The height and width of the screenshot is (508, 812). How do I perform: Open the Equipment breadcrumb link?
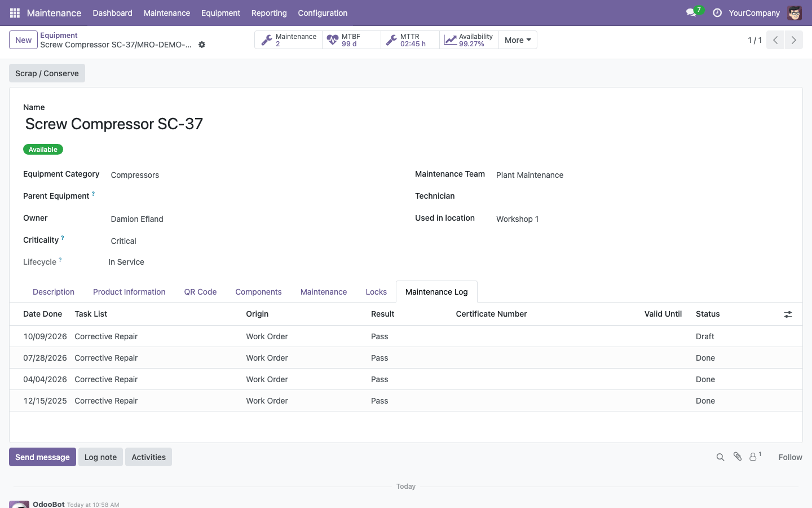tap(59, 35)
